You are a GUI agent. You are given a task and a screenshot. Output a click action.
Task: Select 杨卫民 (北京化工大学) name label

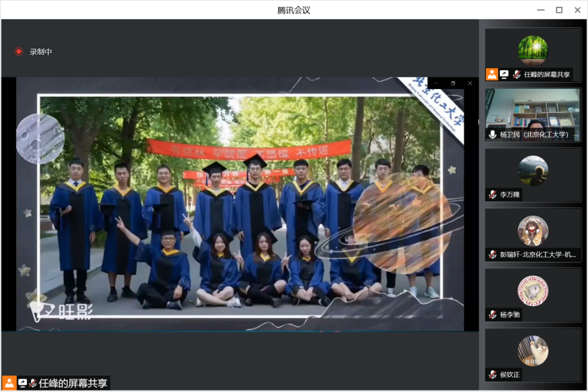(x=534, y=134)
